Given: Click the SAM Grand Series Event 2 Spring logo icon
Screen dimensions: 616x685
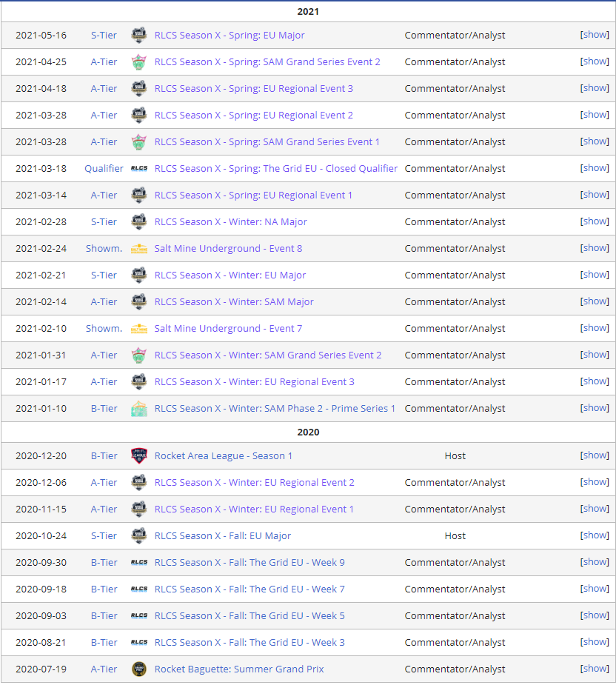Looking at the screenshot, I should tap(139, 62).
